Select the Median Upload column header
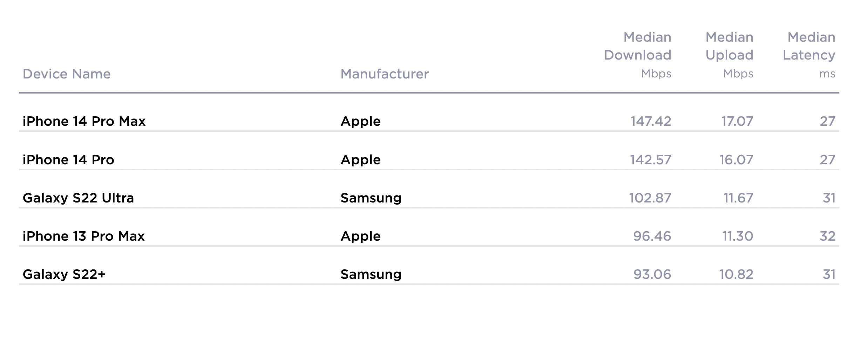 click(729, 55)
